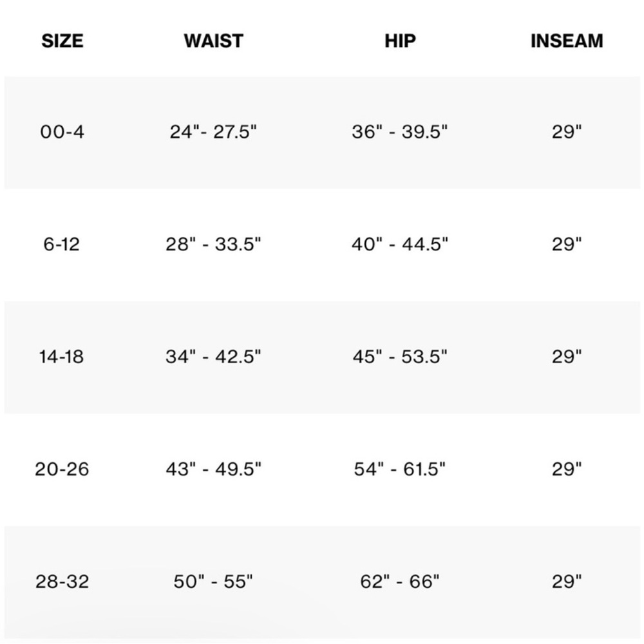644x644 pixels.
Task: Click waist value 34" - 42.5"
Action: pos(213,357)
